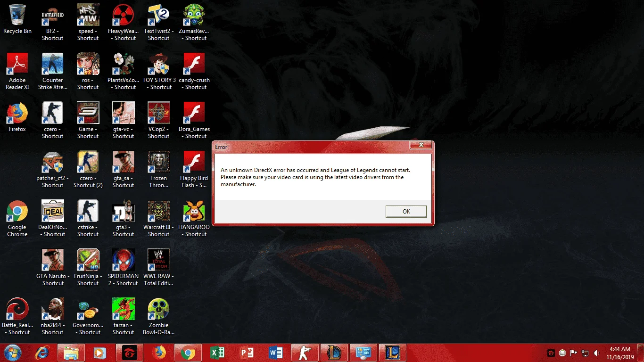644x362 pixels.
Task: Select the Warcraft III - Shortcut icon
Action: (x=158, y=219)
